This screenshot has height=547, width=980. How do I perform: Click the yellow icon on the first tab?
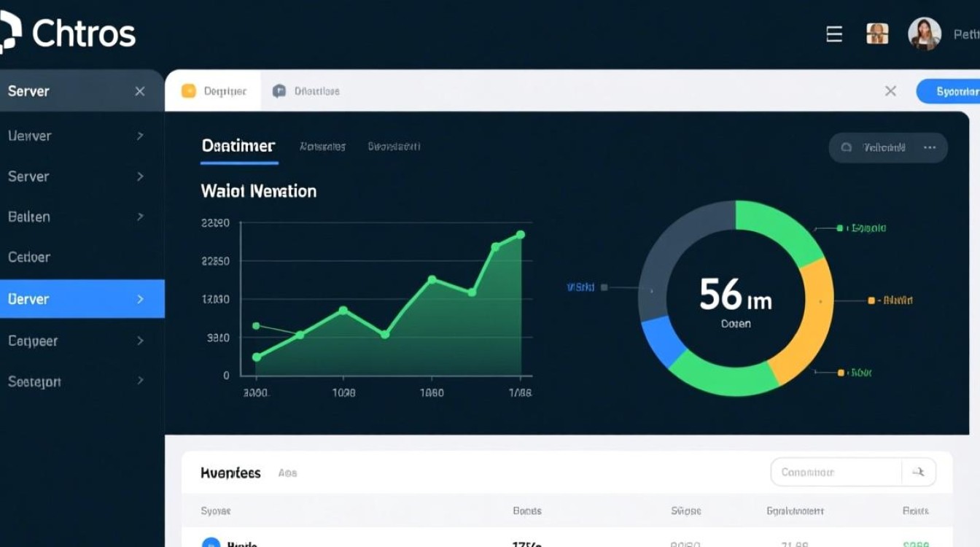tap(189, 91)
